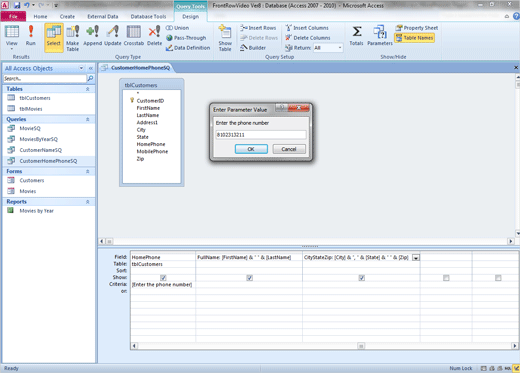Select the Design ribbon tab
The image size is (520, 373).
pos(190,16)
